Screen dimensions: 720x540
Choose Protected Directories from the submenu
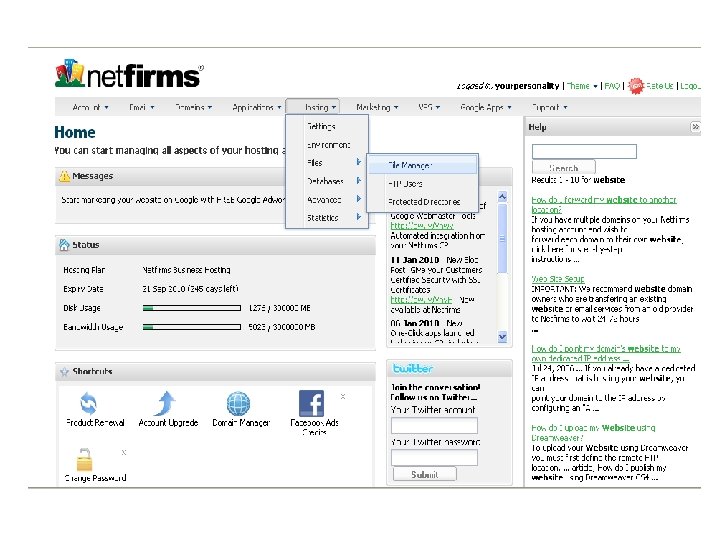click(422, 202)
